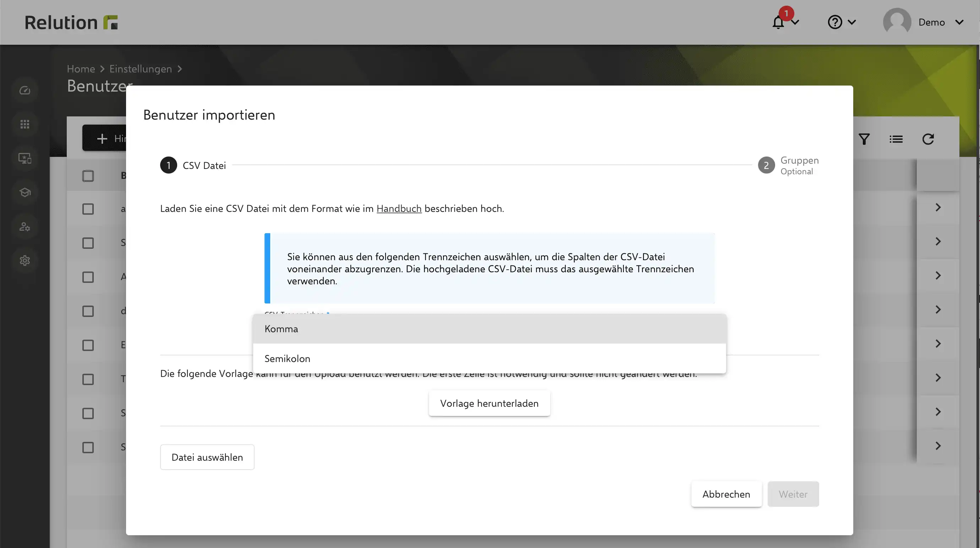Click the Weiter button
Viewport: 980px width, 548px height.
pos(793,494)
